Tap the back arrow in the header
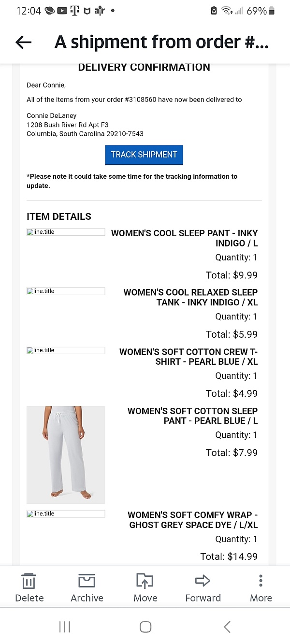 (x=23, y=43)
